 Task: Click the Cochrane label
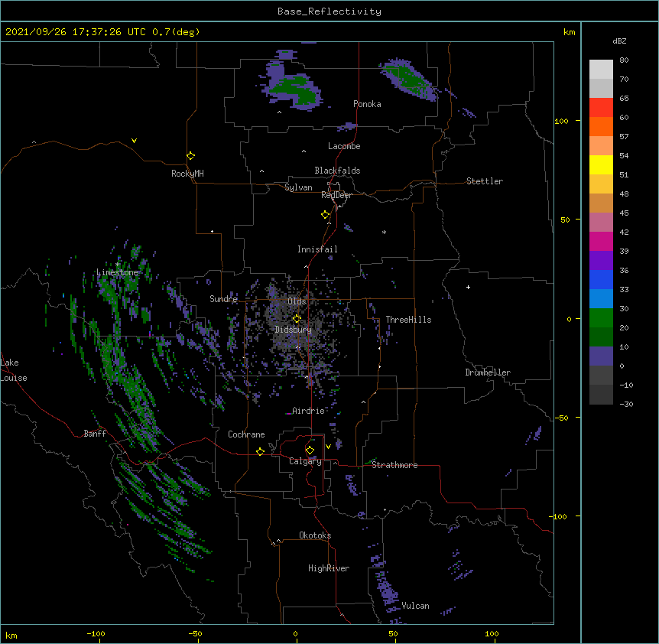click(x=246, y=434)
